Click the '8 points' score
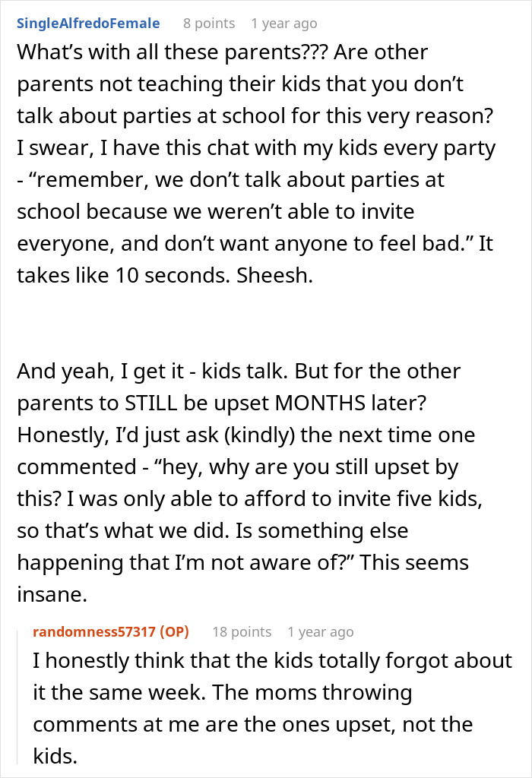Screen dimensions: 532x778 click(x=209, y=24)
